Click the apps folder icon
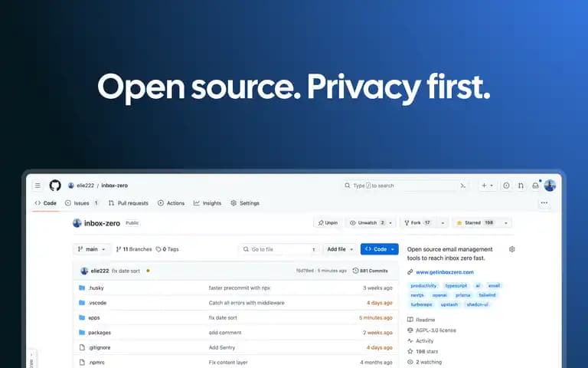588x368 pixels. click(82, 317)
